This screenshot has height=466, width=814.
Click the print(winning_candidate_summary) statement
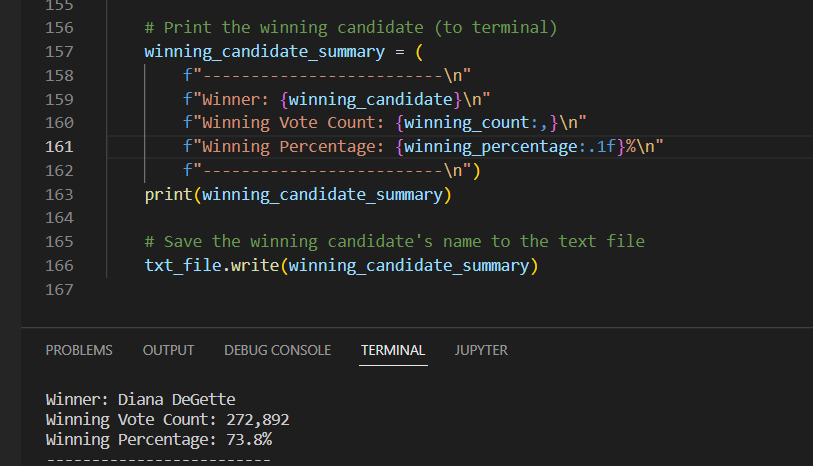click(x=299, y=194)
